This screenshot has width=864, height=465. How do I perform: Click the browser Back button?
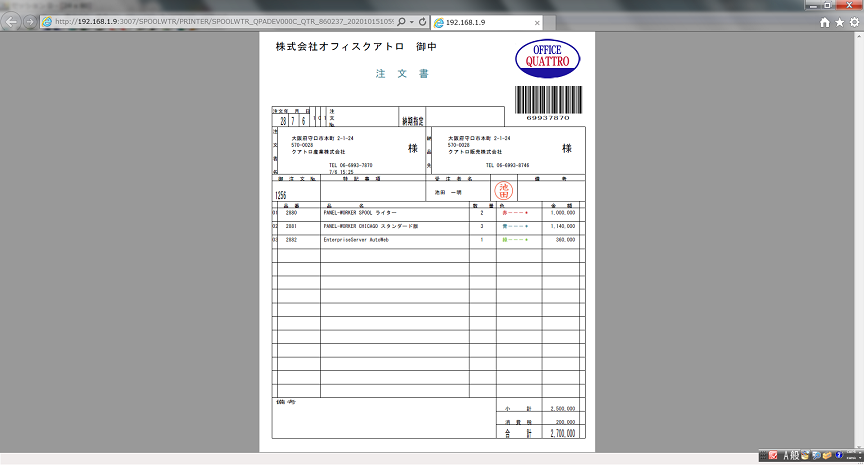coord(12,21)
